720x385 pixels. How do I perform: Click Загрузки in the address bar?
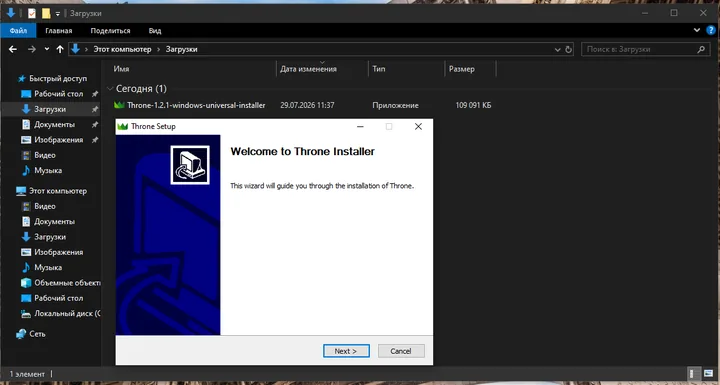pos(181,49)
